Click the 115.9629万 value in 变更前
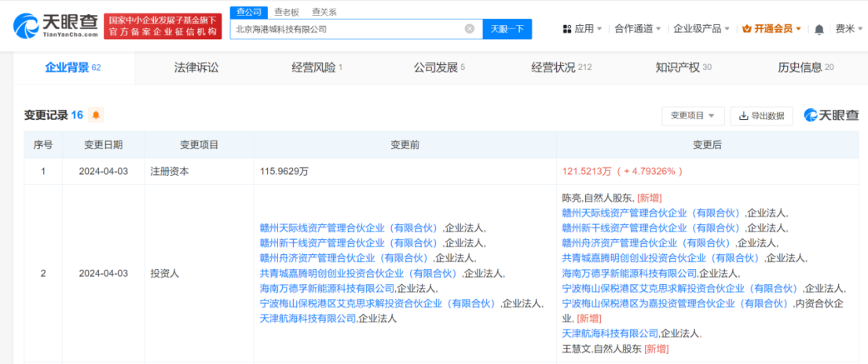This screenshot has width=868, height=364. click(284, 172)
